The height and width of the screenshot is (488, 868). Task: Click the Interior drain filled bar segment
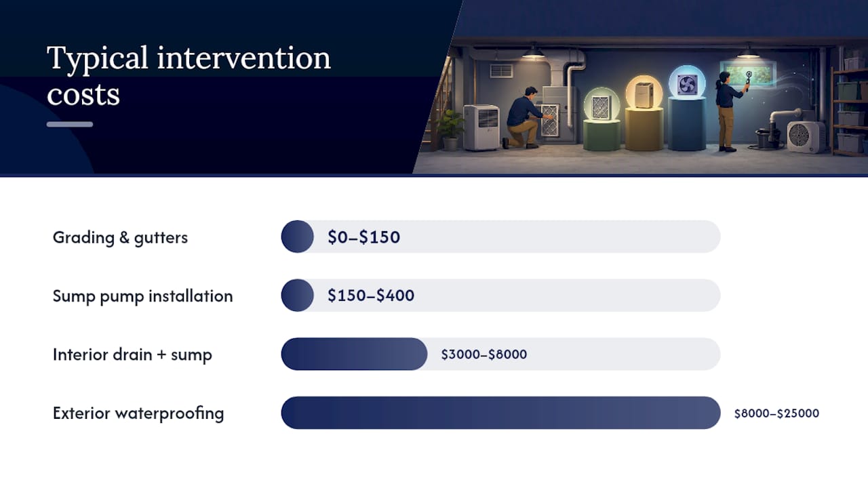(x=354, y=354)
